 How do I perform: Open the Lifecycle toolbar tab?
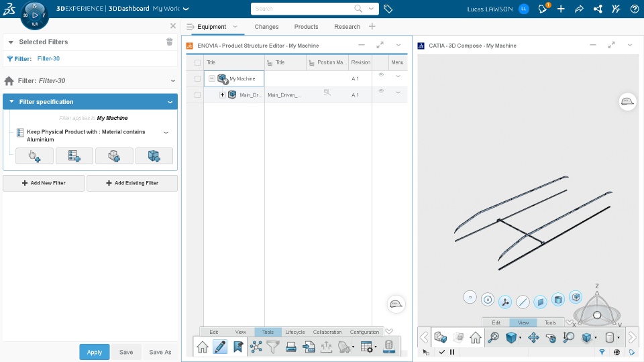(x=295, y=332)
